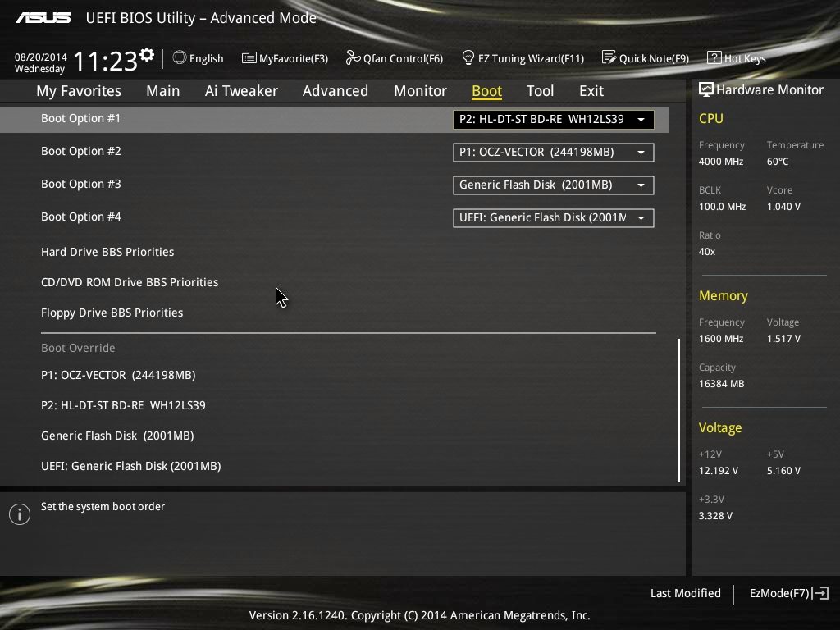
Task: Open MyFavorite(F3) setup
Action: point(294,58)
